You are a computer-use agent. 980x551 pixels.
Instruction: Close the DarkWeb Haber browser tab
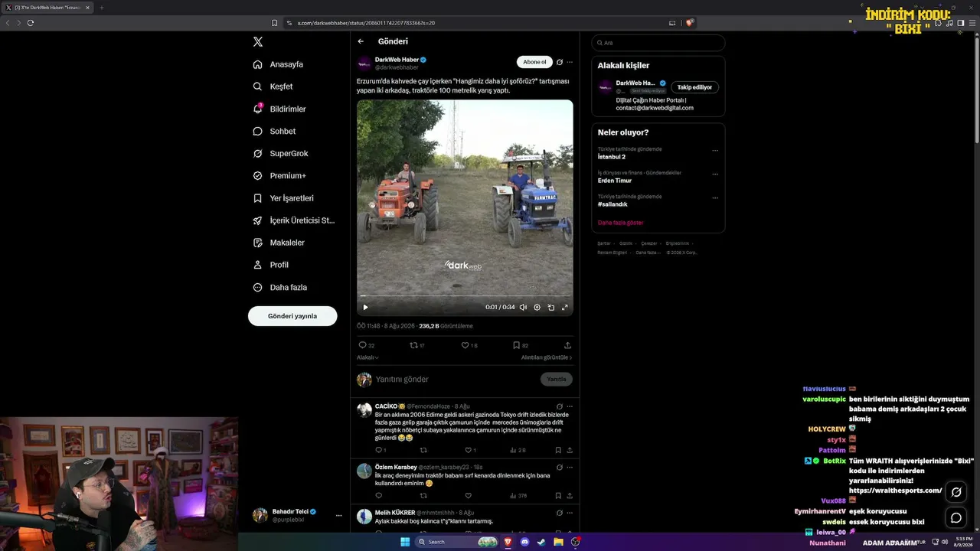tap(87, 8)
